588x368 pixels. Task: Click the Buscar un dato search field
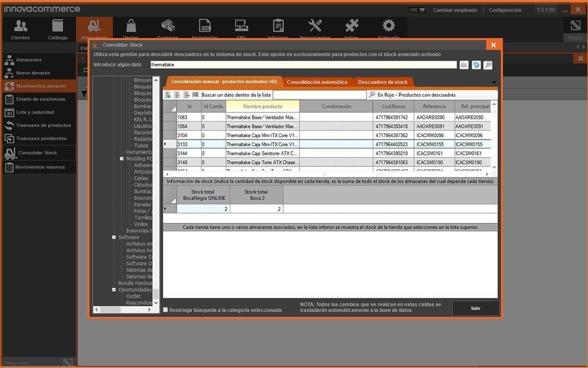click(x=319, y=95)
